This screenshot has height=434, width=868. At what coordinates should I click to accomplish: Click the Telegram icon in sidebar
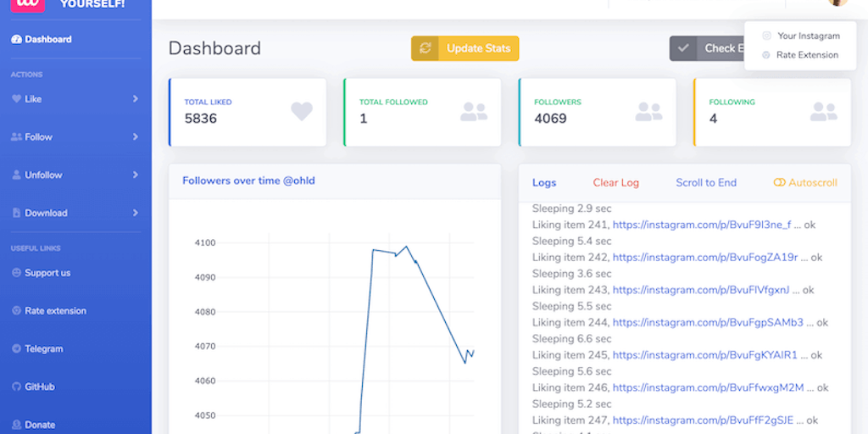(16, 348)
